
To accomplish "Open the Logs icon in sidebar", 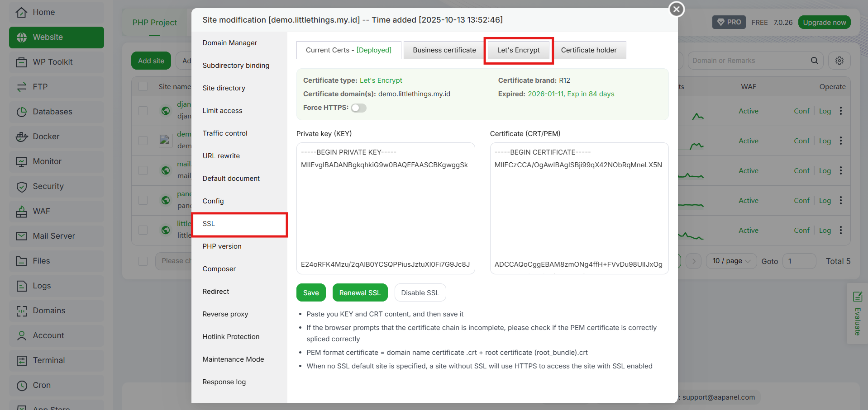I will coord(21,286).
